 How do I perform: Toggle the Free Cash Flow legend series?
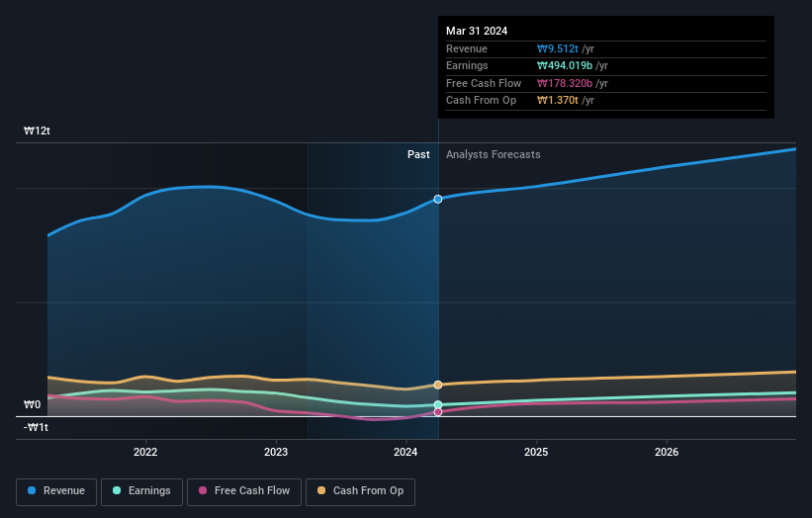click(244, 491)
